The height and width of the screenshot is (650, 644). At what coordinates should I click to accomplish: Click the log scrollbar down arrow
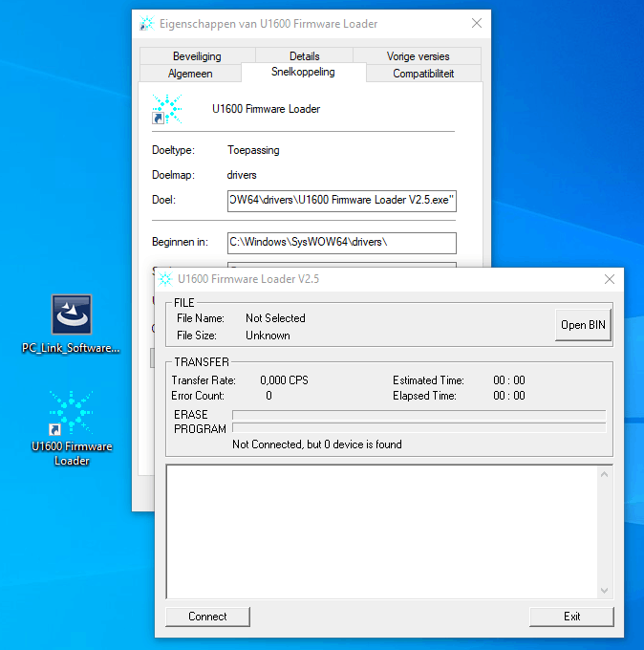click(604, 591)
